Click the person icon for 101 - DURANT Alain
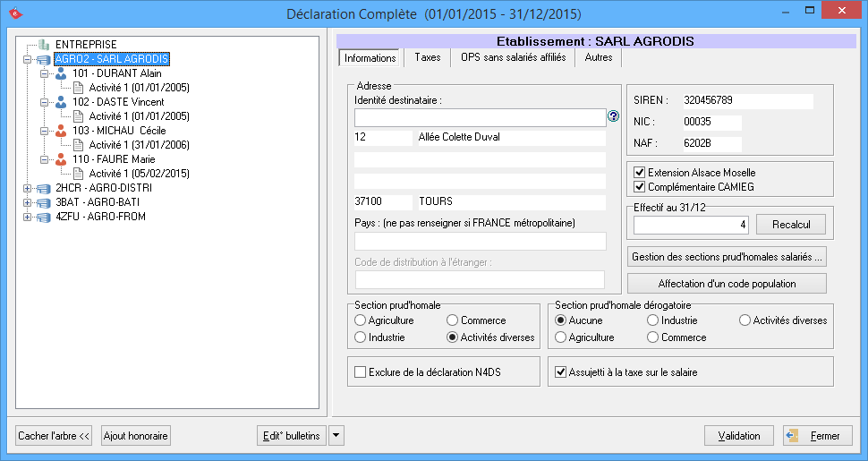This screenshot has width=868, height=461. click(61, 73)
